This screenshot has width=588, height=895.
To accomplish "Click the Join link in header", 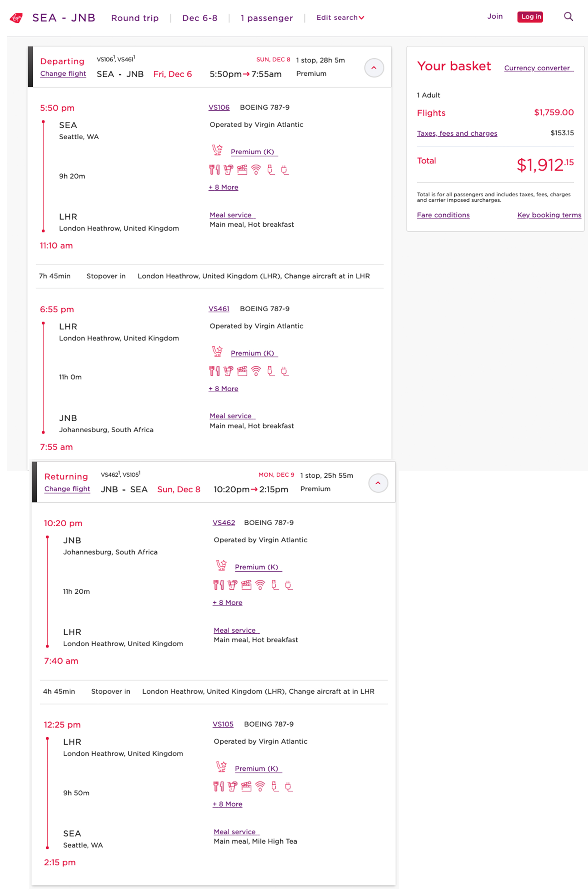I will 495,17.
